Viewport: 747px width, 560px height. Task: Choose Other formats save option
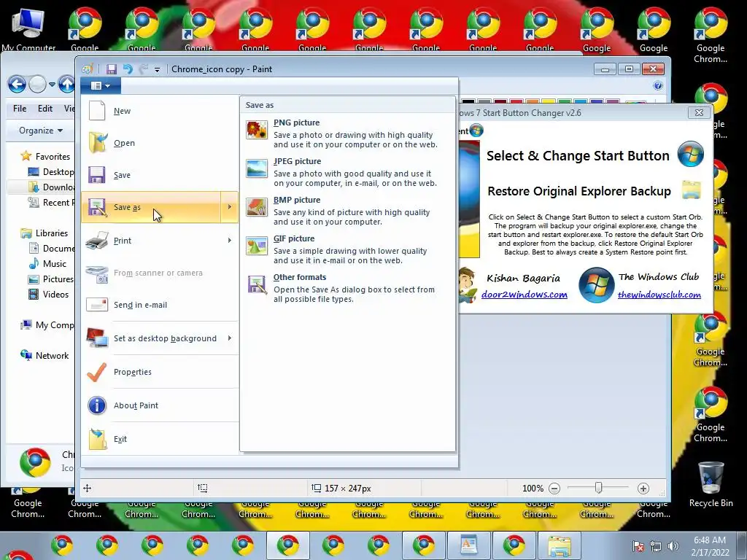click(x=347, y=287)
